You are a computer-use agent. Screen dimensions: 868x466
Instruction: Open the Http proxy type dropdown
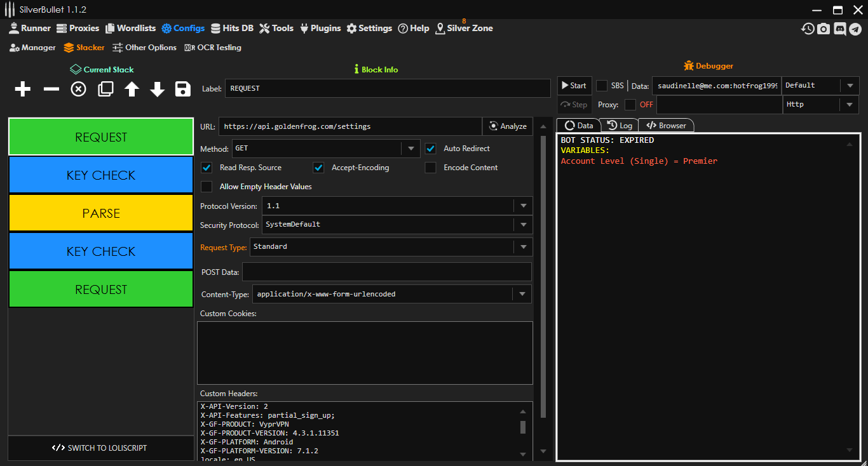[x=820, y=105]
